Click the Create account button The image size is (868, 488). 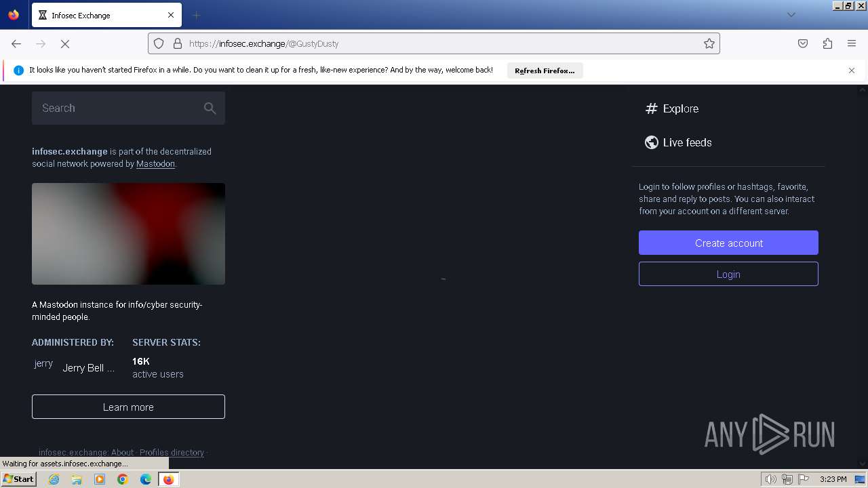coord(728,243)
